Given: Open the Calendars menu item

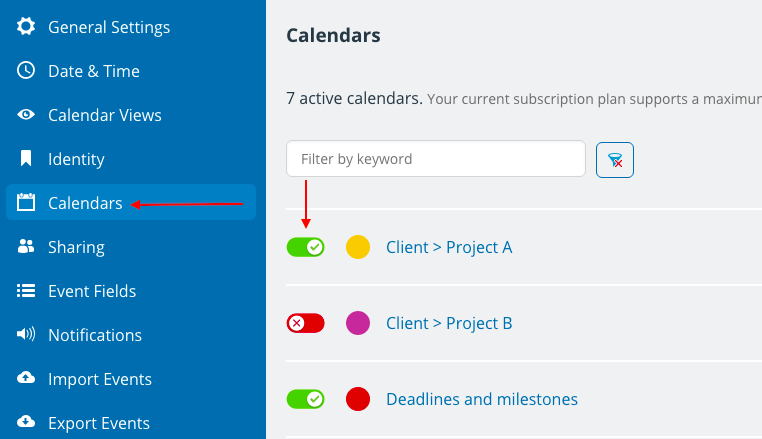Looking at the screenshot, I should pos(131,202).
